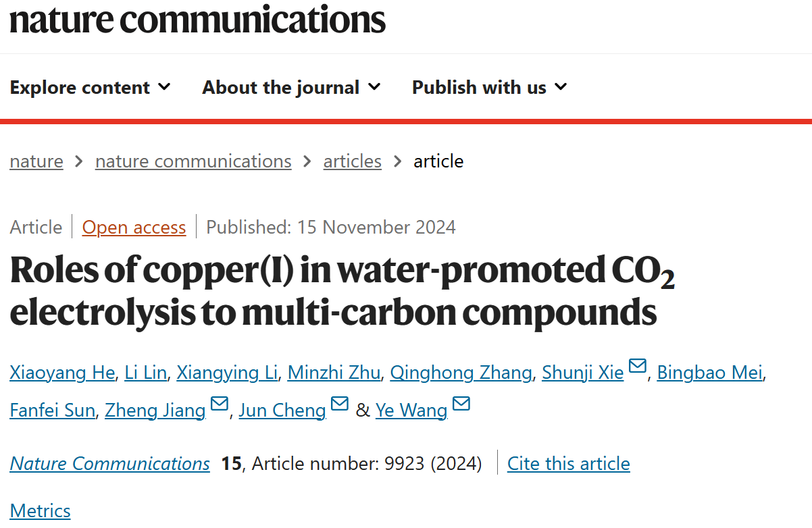Click the email icon after Jun Cheng
This screenshot has width=812, height=528.
click(x=340, y=404)
